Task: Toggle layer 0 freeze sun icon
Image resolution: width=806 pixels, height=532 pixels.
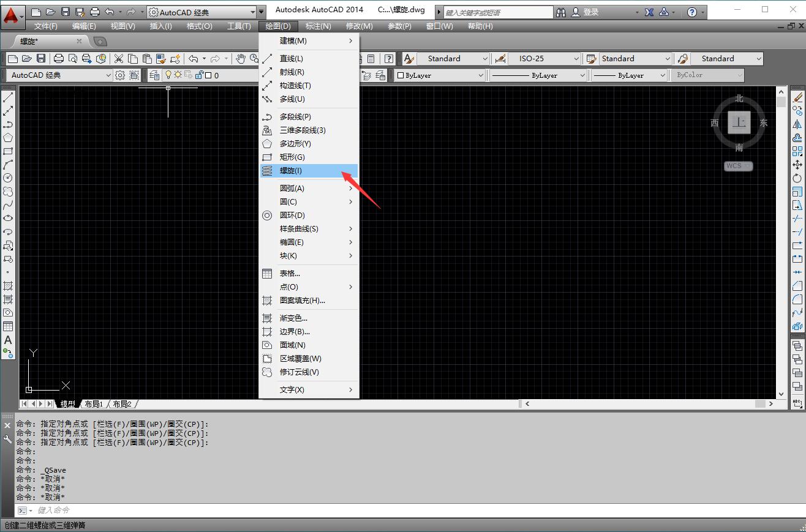Action: (178, 75)
